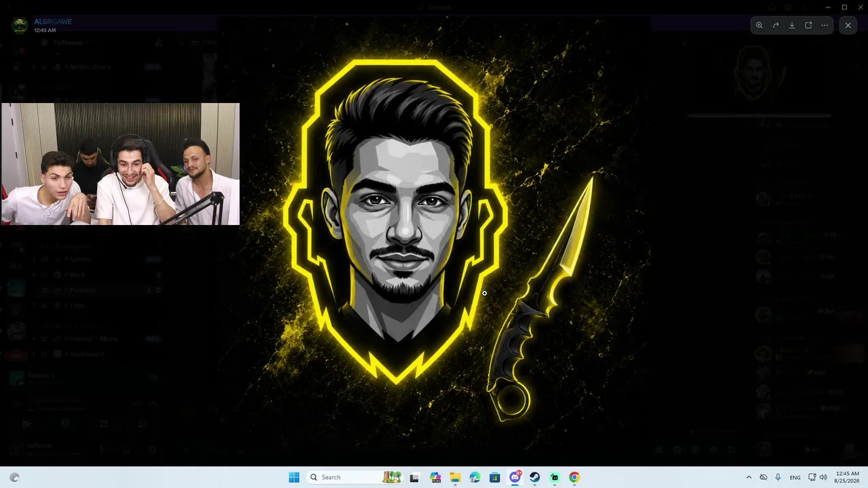Open Microsoft Edge from the taskbar
This screenshot has height=488, width=868.
click(475, 477)
